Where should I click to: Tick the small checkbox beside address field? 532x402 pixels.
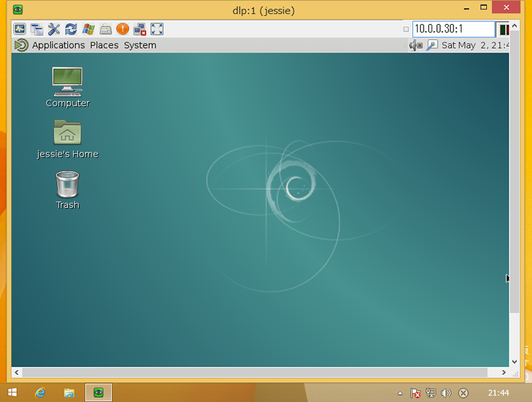[x=406, y=29]
